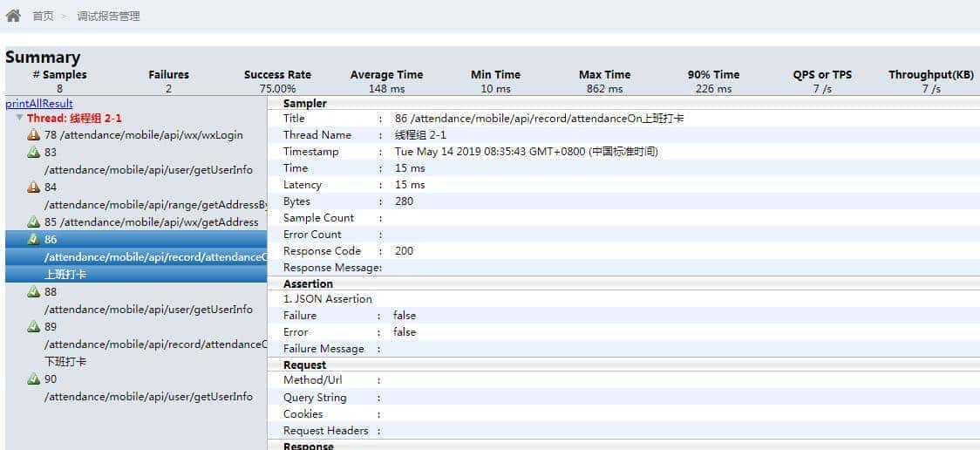Click warning icon beside sample 84
980x450 pixels.
pos(34,187)
